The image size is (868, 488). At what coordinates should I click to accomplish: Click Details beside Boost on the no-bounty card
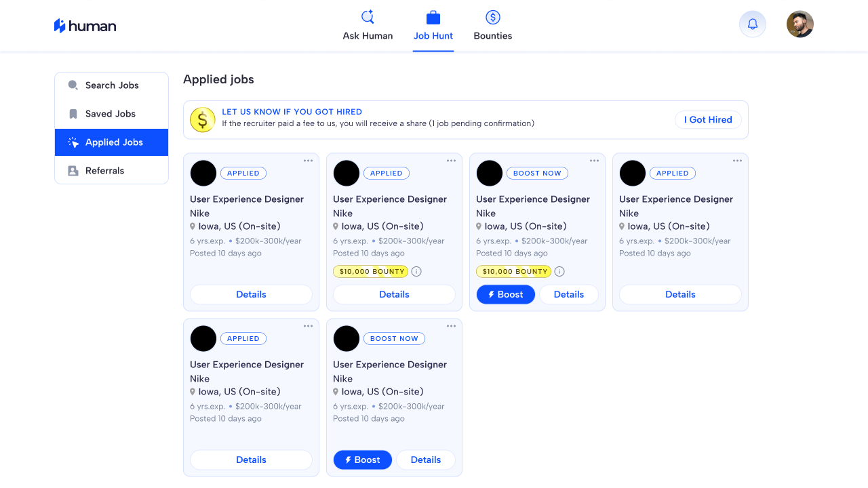coord(426,460)
